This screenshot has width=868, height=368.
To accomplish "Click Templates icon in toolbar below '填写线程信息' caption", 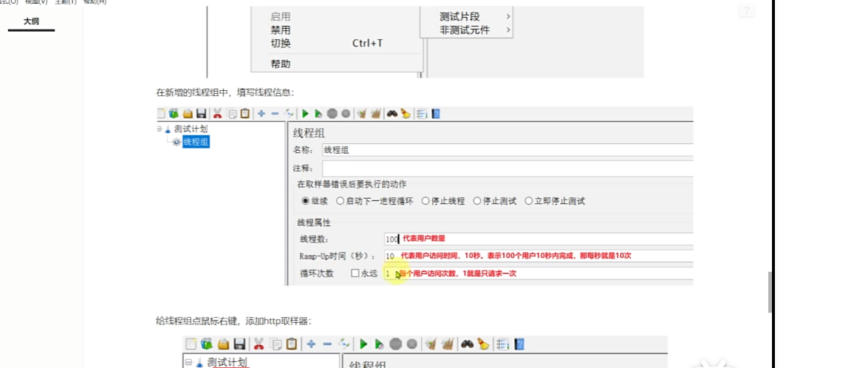I will pos(174,114).
